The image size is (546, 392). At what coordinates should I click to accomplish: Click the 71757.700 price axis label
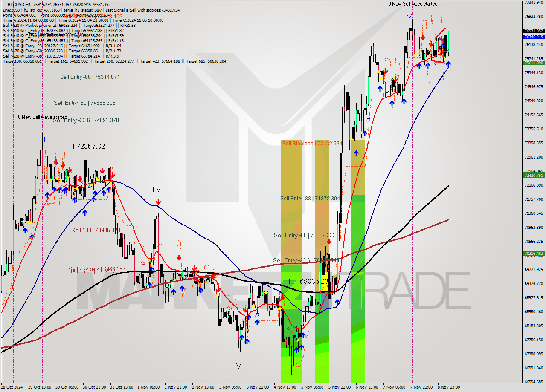[x=534, y=199]
